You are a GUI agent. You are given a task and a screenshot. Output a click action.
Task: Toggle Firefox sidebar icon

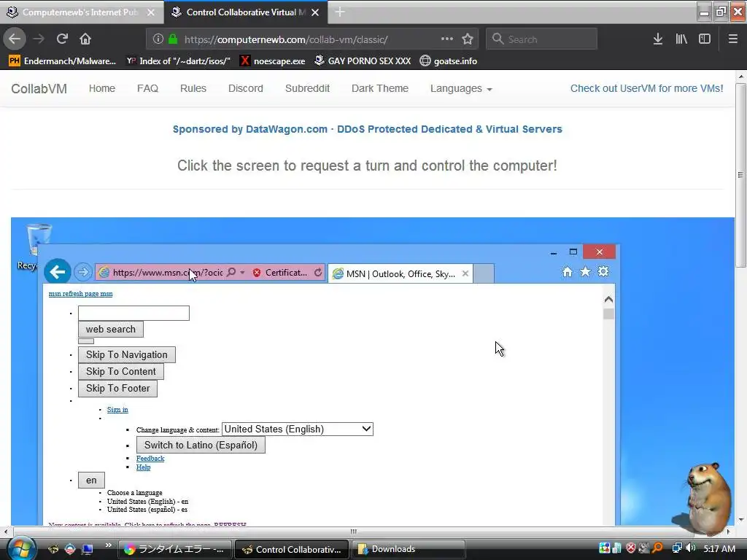pos(705,39)
